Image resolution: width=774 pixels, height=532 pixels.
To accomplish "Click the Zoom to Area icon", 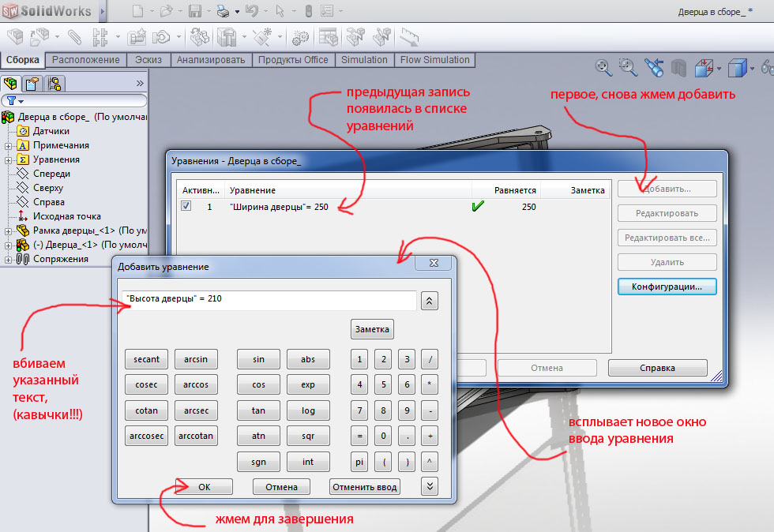I will pos(628,68).
